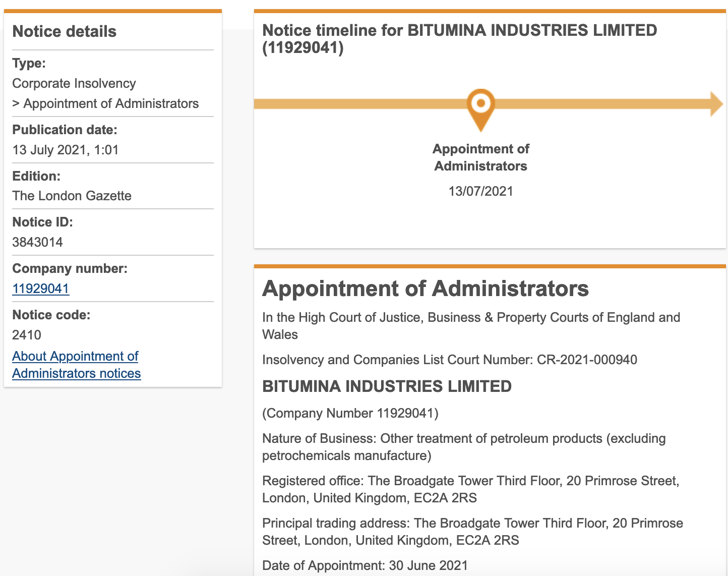Image resolution: width=728 pixels, height=576 pixels.
Task: Click the Corporate Insolvency type text
Action: [x=74, y=83]
